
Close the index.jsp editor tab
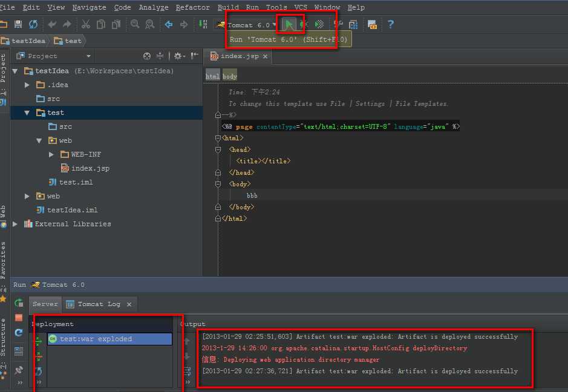[x=265, y=56]
